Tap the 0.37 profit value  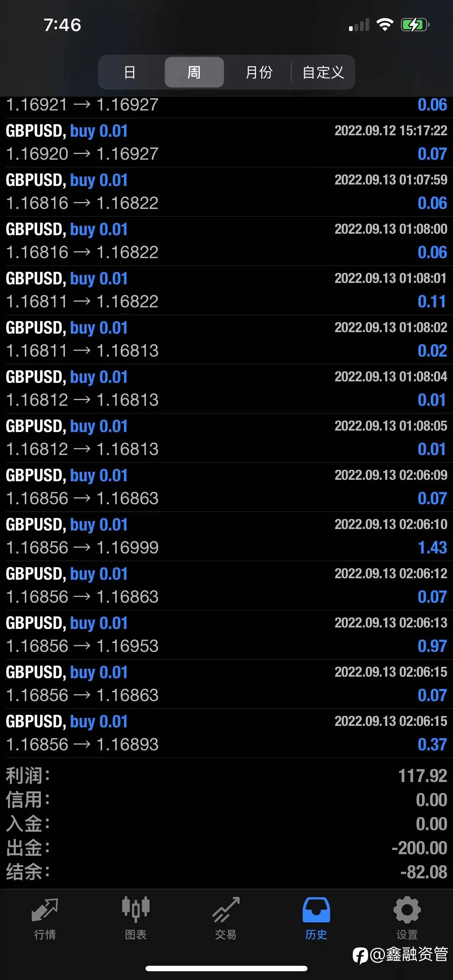[432, 744]
